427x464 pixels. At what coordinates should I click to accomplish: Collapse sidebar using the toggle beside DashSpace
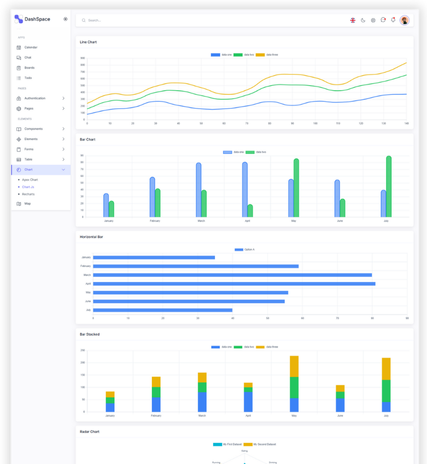point(65,19)
